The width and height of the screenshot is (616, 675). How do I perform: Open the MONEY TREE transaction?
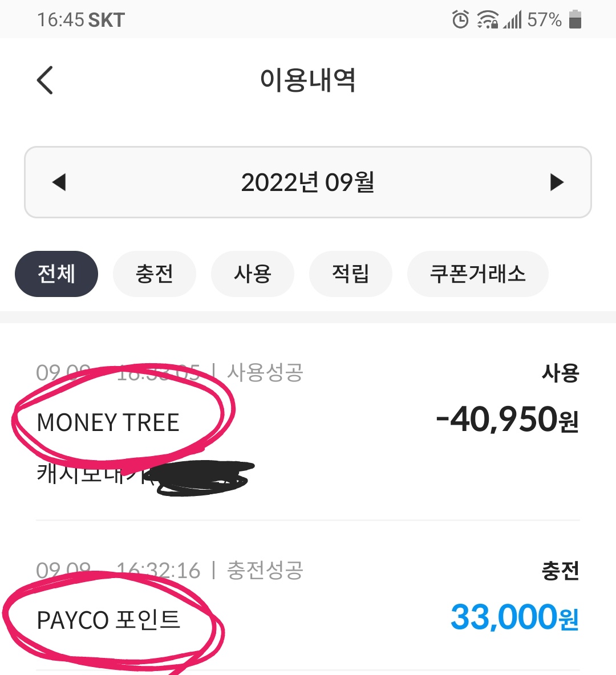click(108, 422)
